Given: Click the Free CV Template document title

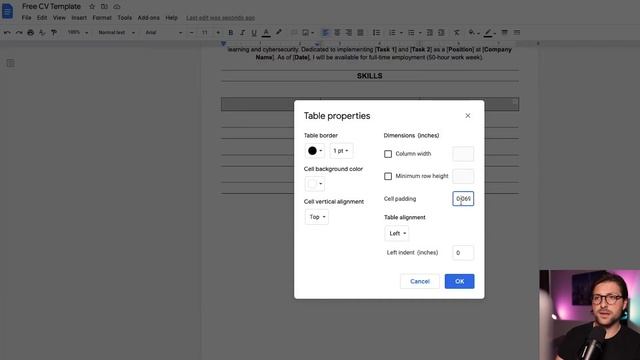Looking at the screenshot, I should pyautogui.click(x=51, y=7).
